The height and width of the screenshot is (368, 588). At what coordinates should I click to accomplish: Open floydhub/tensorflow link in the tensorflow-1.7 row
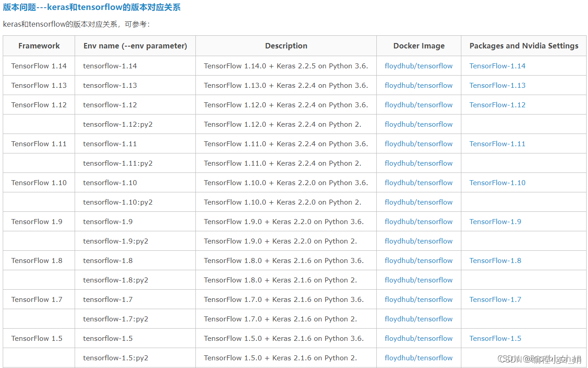click(418, 300)
